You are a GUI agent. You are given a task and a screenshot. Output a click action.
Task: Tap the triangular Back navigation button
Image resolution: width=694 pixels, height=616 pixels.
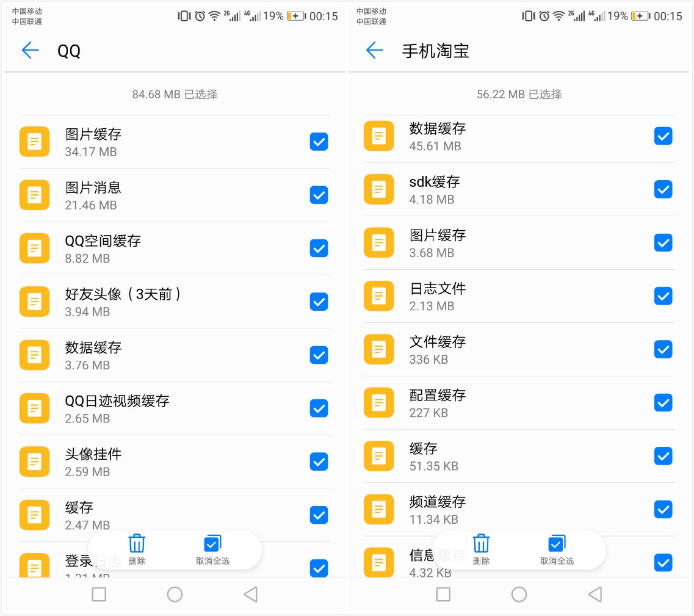pyautogui.click(x=251, y=594)
